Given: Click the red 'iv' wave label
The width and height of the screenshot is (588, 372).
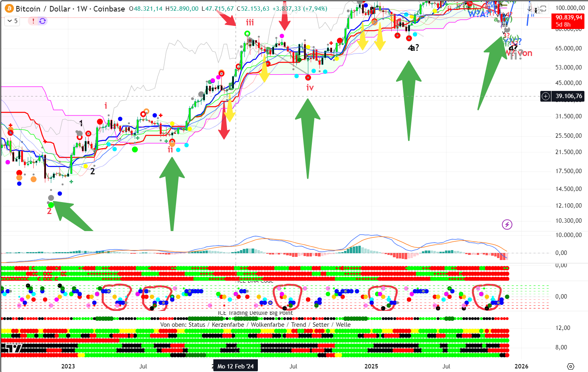Looking at the screenshot, I should click(x=310, y=88).
